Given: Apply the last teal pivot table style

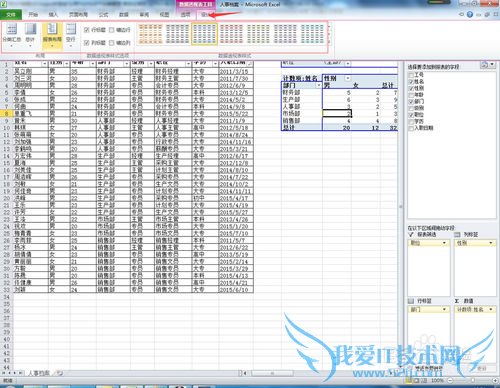Looking at the screenshot, I should pyautogui.click(x=312, y=34).
